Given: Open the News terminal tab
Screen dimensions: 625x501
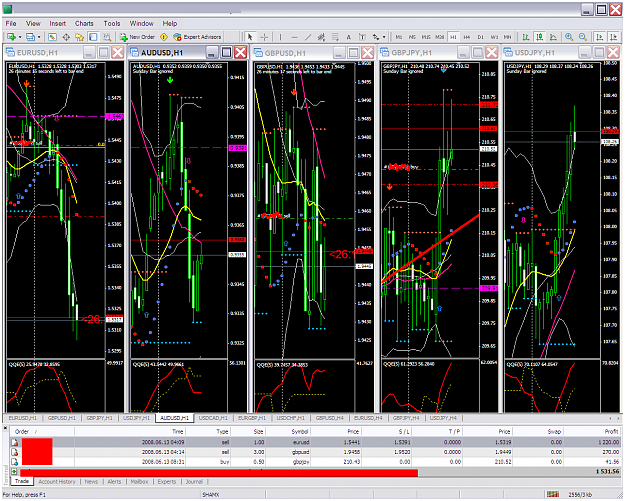Looking at the screenshot, I should pos(91,481).
